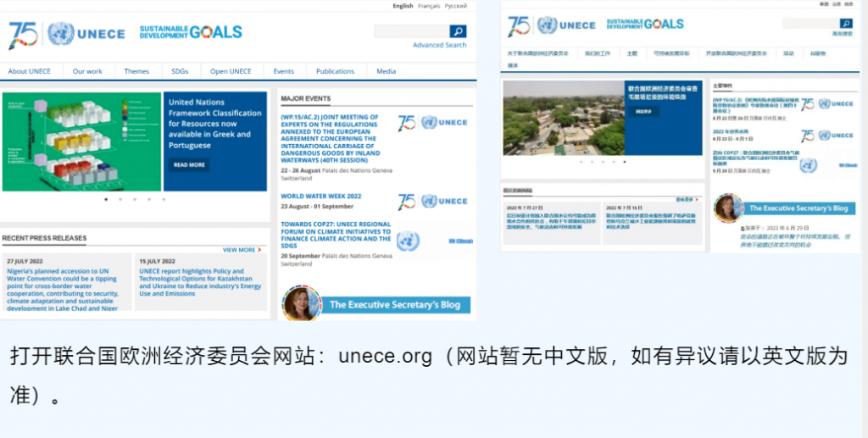
Task: Open 主题 in the Chinese page menu
Action: pyautogui.click(x=632, y=53)
